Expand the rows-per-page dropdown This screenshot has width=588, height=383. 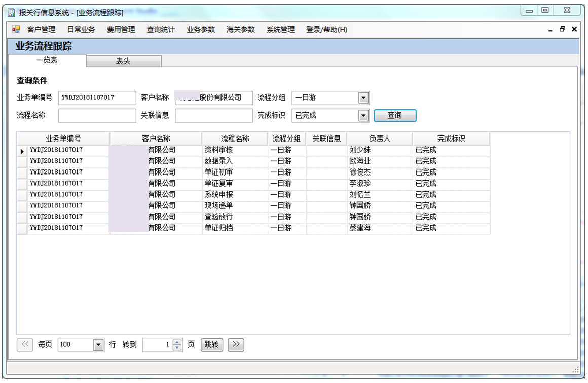tap(98, 345)
